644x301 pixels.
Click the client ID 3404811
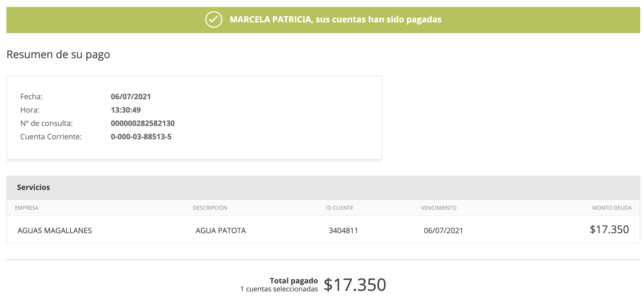click(x=343, y=231)
